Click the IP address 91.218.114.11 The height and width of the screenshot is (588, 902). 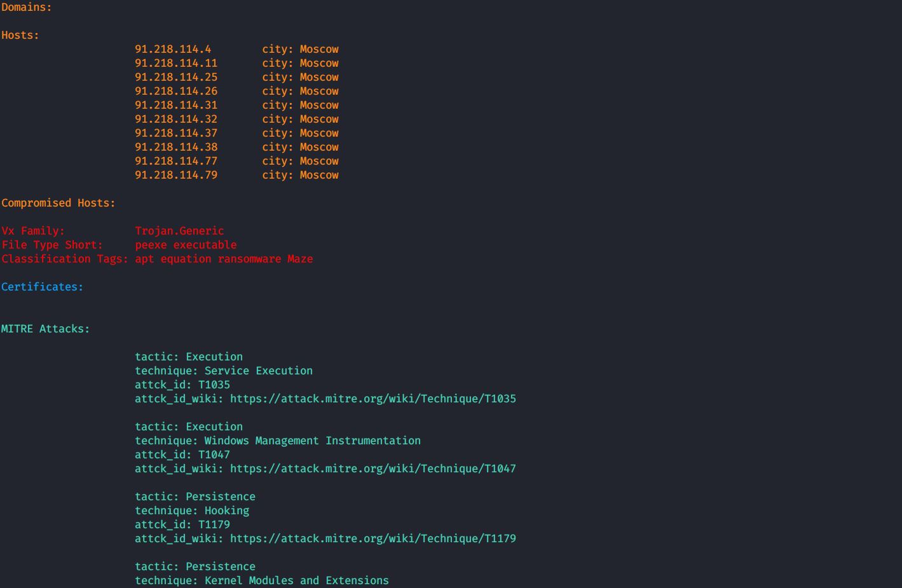pos(176,64)
